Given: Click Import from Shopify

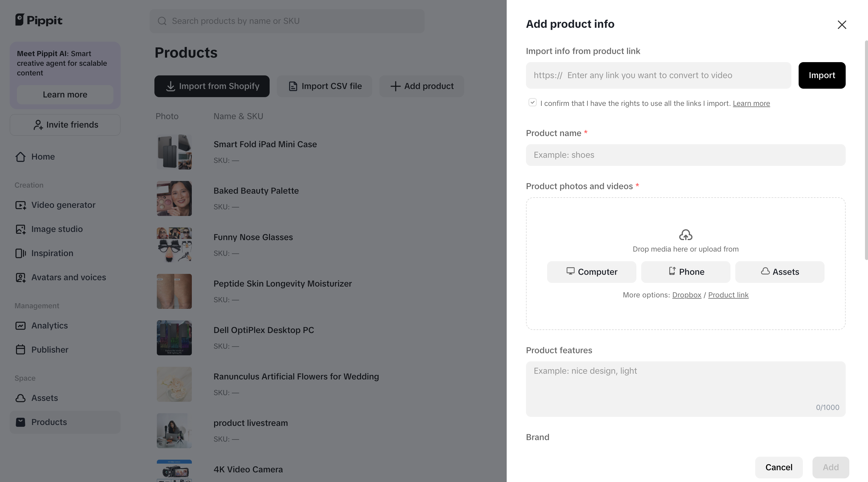Looking at the screenshot, I should [212, 86].
